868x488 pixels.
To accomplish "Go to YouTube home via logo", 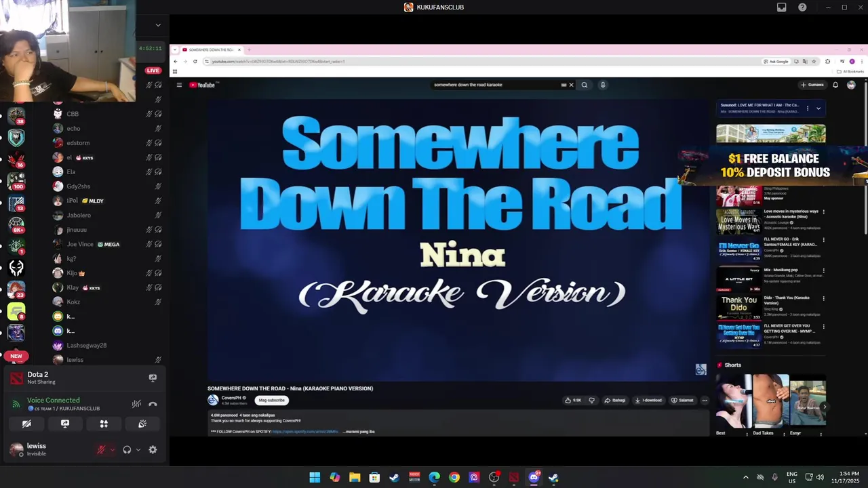I will [x=202, y=85].
